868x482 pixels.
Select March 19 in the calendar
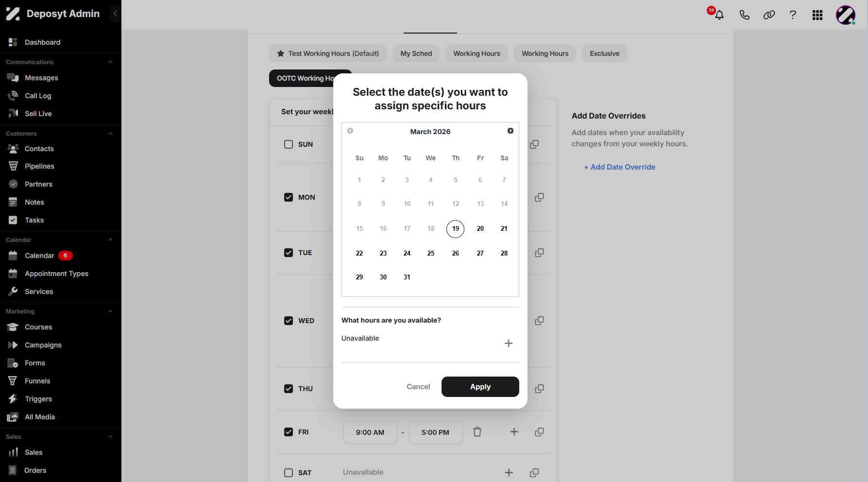click(x=456, y=229)
